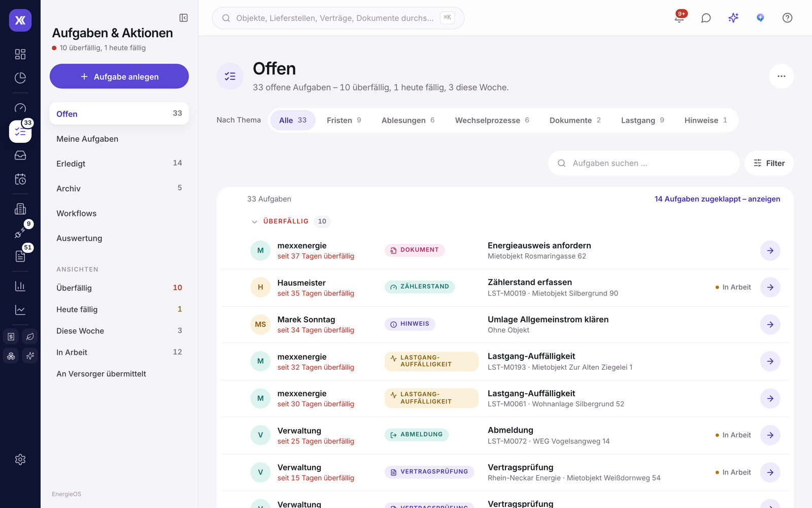
Task: Collapse the sidebar panel icon
Action: pyautogui.click(x=184, y=18)
